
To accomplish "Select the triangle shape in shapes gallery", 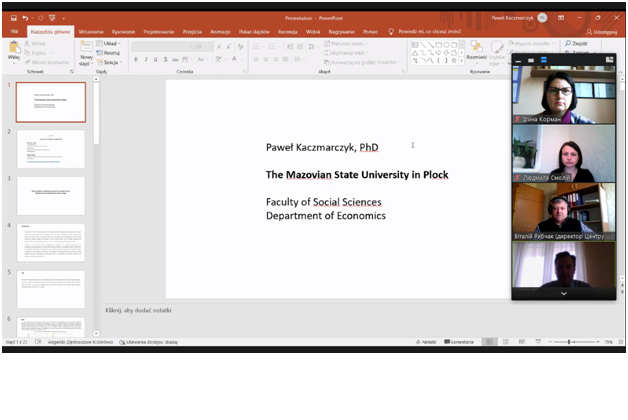I will tap(415, 52).
